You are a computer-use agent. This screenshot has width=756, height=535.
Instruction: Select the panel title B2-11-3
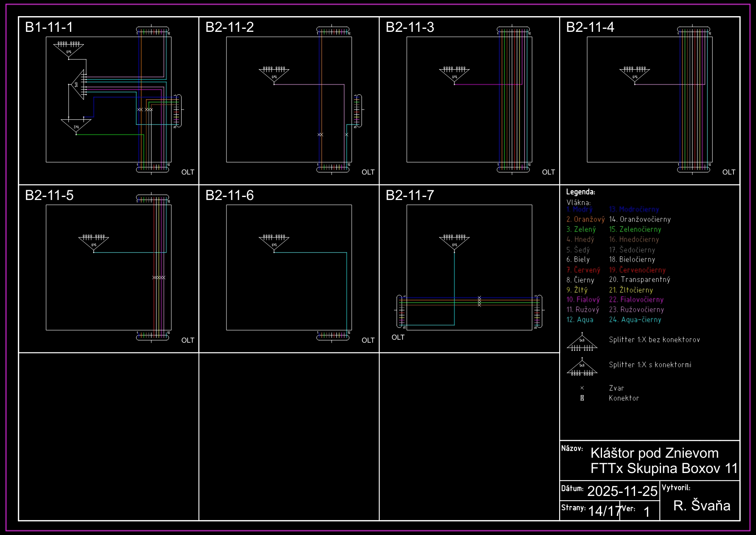point(410,27)
